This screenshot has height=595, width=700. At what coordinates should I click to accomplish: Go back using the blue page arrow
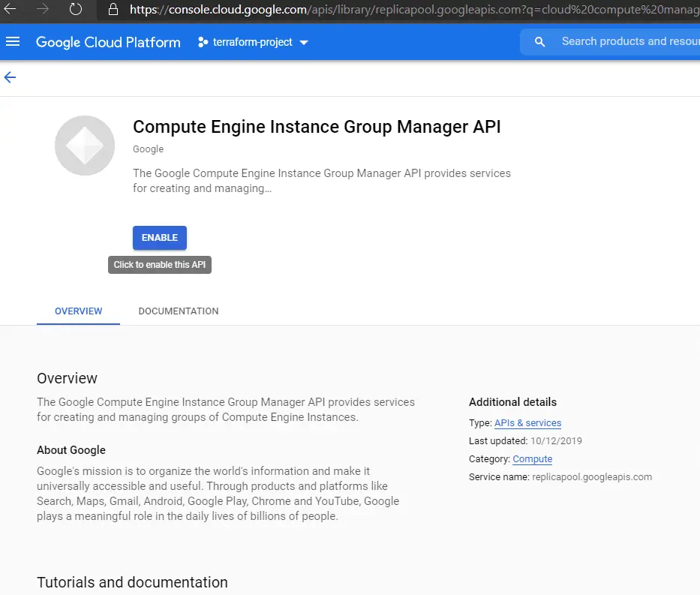point(11,77)
